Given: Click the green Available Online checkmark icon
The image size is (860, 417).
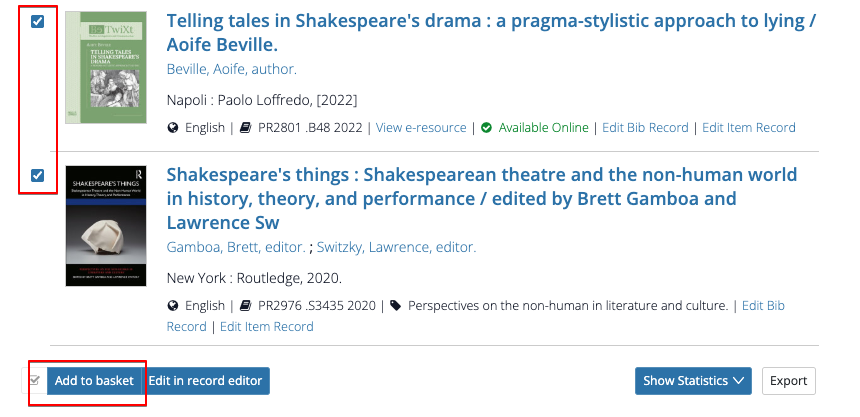Looking at the screenshot, I should 486,128.
